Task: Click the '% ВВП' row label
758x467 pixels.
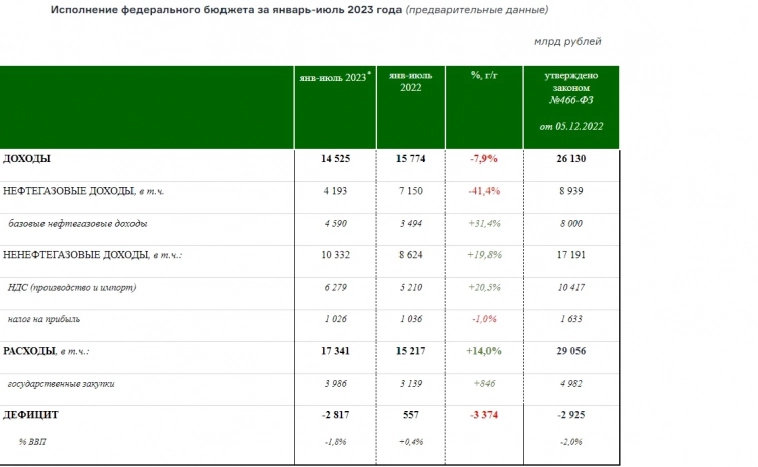Action: (x=32, y=441)
